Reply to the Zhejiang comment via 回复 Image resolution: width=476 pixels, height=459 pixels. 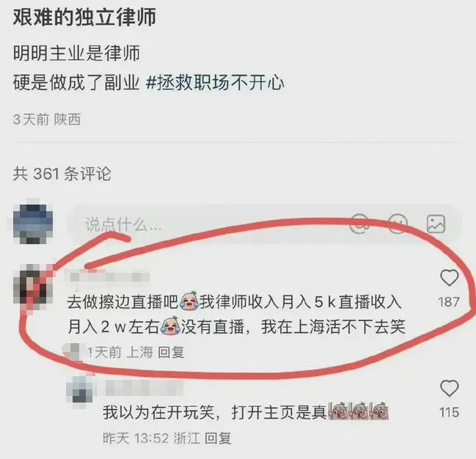pos(218,438)
